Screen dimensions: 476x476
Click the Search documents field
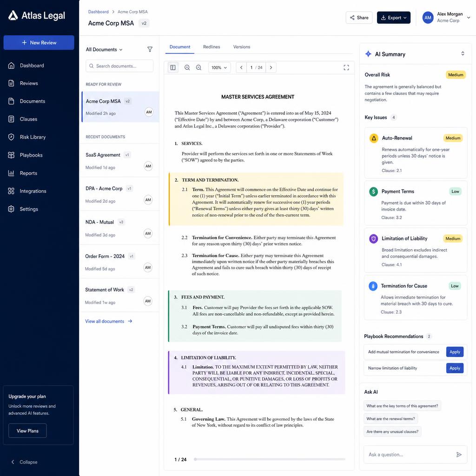point(119,66)
